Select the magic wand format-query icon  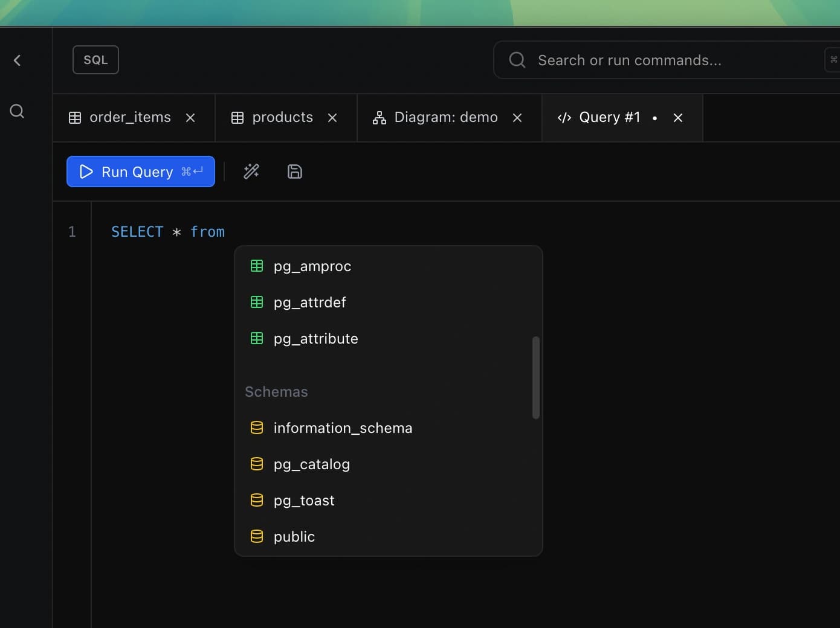pyautogui.click(x=251, y=171)
